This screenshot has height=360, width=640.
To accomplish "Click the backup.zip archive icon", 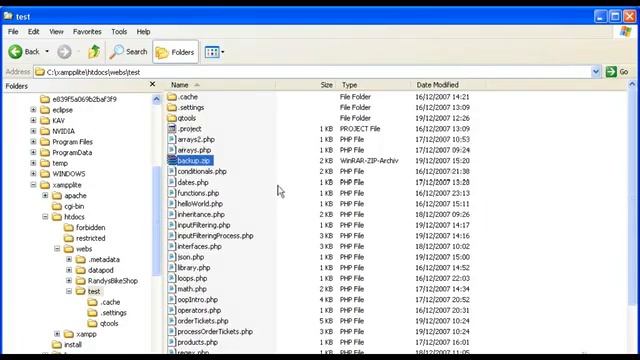I will pos(172,160).
